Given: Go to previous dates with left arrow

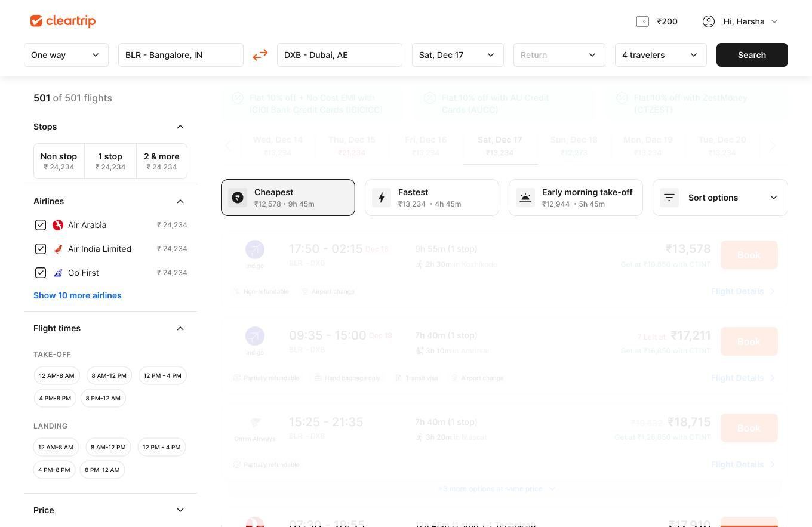Looking at the screenshot, I should point(228,146).
